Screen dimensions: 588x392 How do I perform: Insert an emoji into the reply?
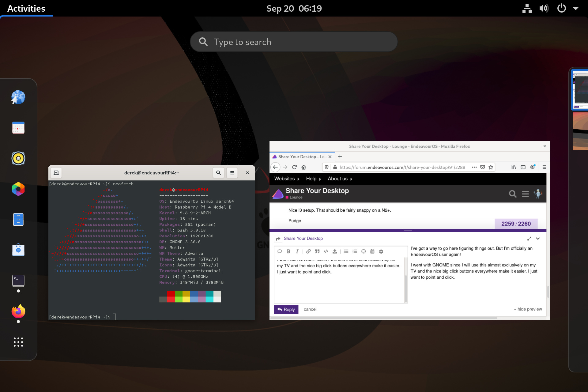click(x=363, y=251)
